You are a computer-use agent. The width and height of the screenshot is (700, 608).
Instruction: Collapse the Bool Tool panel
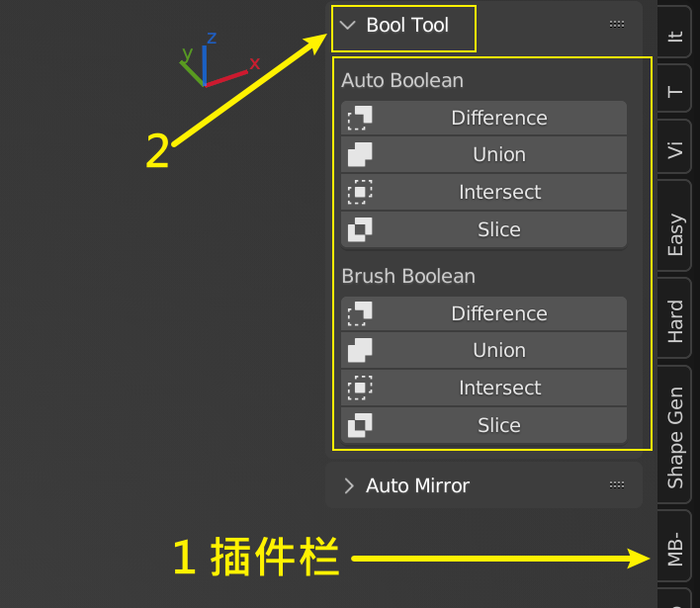click(348, 25)
